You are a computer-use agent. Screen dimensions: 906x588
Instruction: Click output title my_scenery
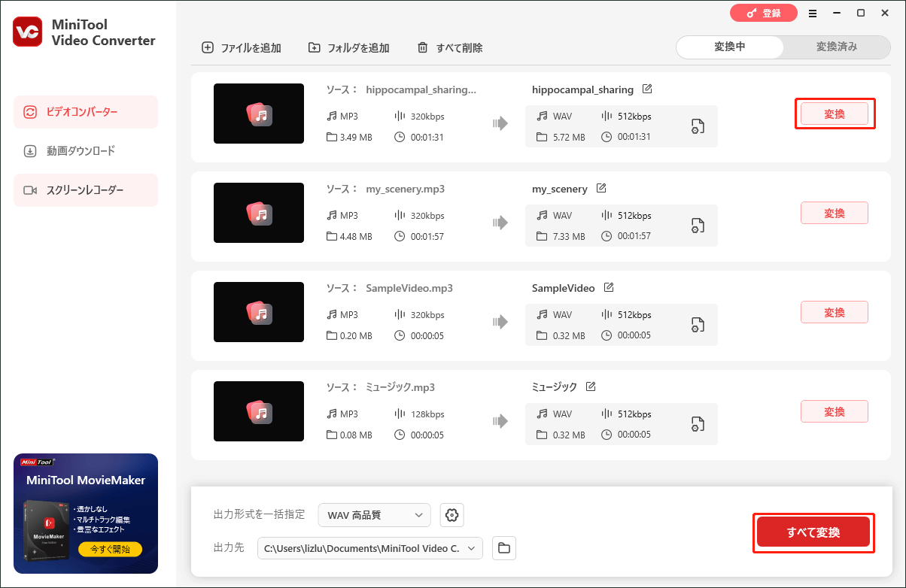560,189
